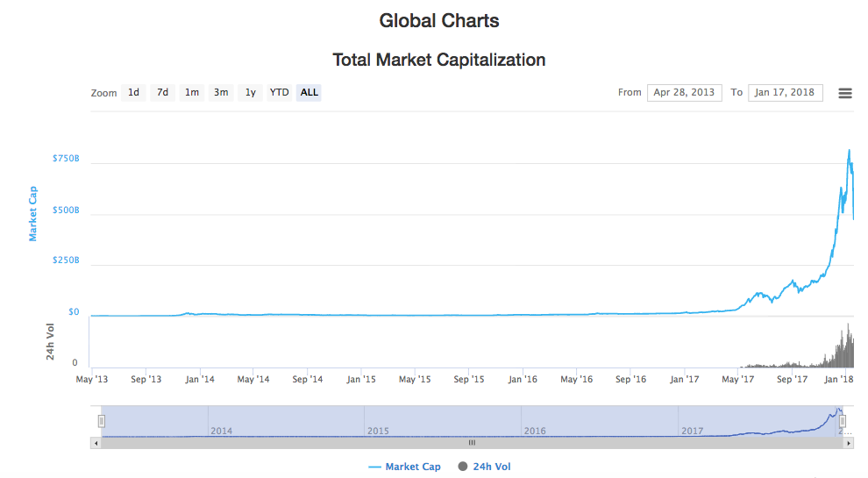Image resolution: width=868 pixels, height=478 pixels.
Task: Set zoom range to 3m
Action: pyautogui.click(x=221, y=92)
